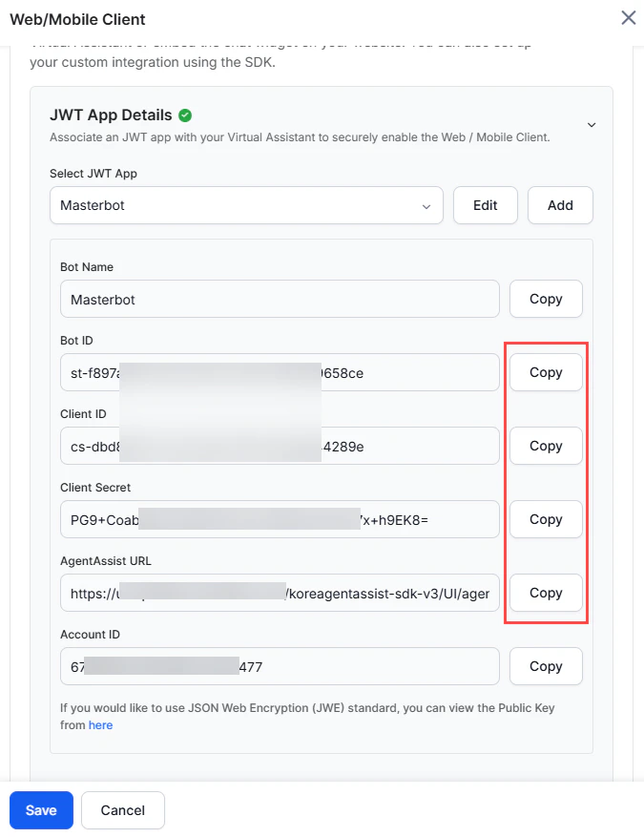This screenshot has height=837, width=644.
Task: Open the Public Key via the here link
Action: 100,724
